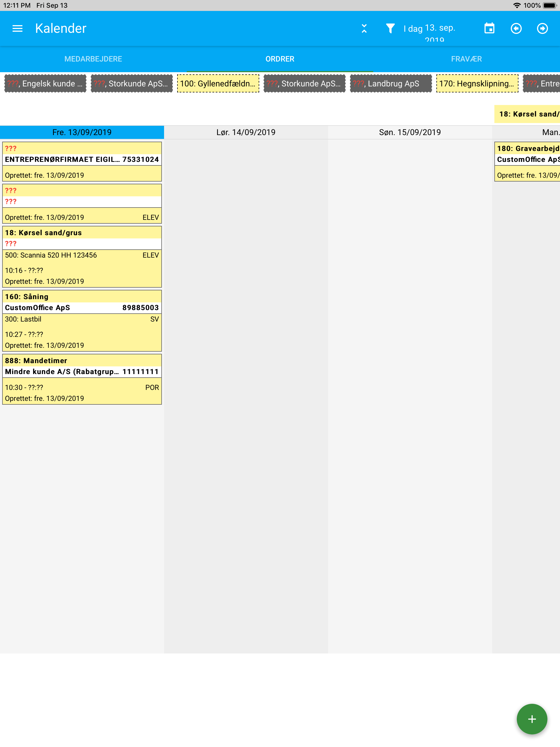Click the collapse/expand arrows icon

click(364, 28)
